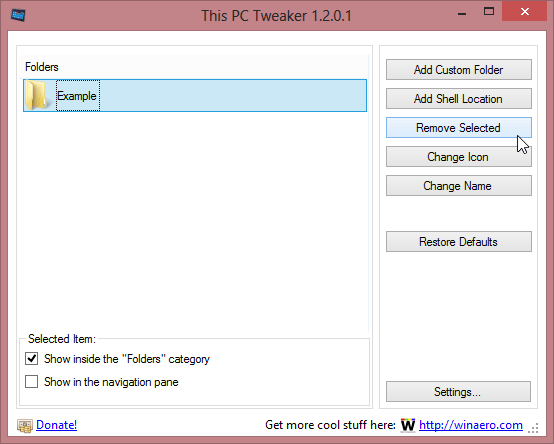554x444 pixels.
Task: Click the This PC Tweaker app icon in title bar
Action: coord(18,16)
